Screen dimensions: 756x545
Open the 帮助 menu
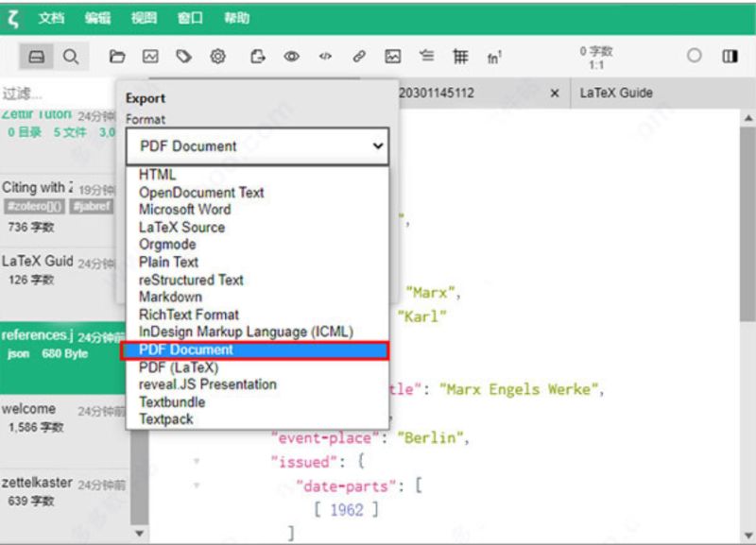click(x=237, y=18)
